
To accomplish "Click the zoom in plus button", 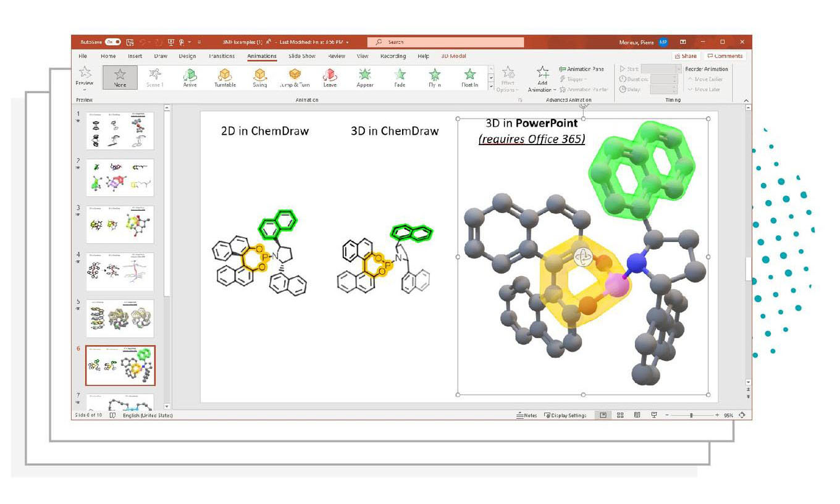I will (717, 416).
